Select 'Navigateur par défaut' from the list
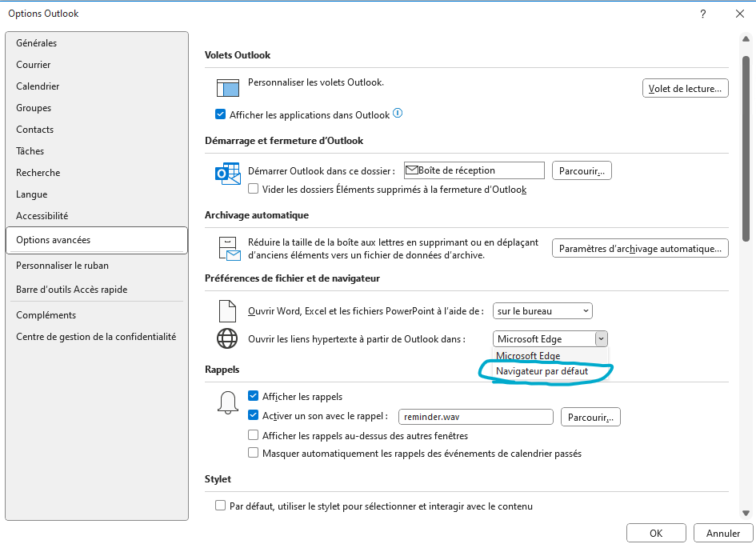 click(542, 371)
